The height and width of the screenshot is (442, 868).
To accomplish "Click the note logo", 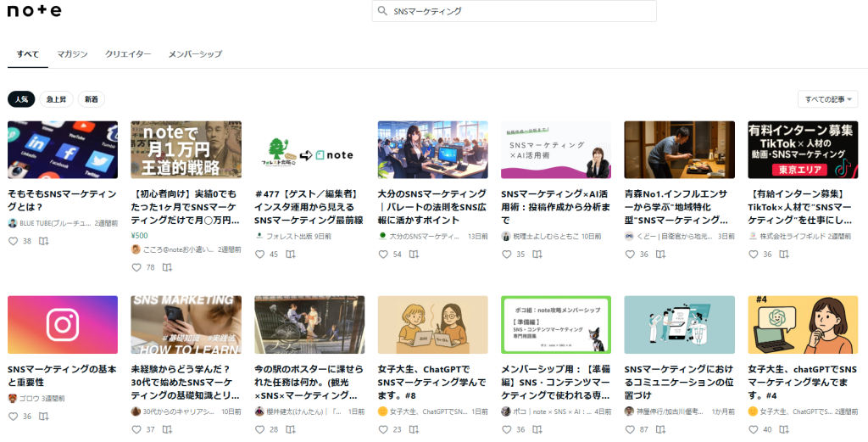I will 34,10.
